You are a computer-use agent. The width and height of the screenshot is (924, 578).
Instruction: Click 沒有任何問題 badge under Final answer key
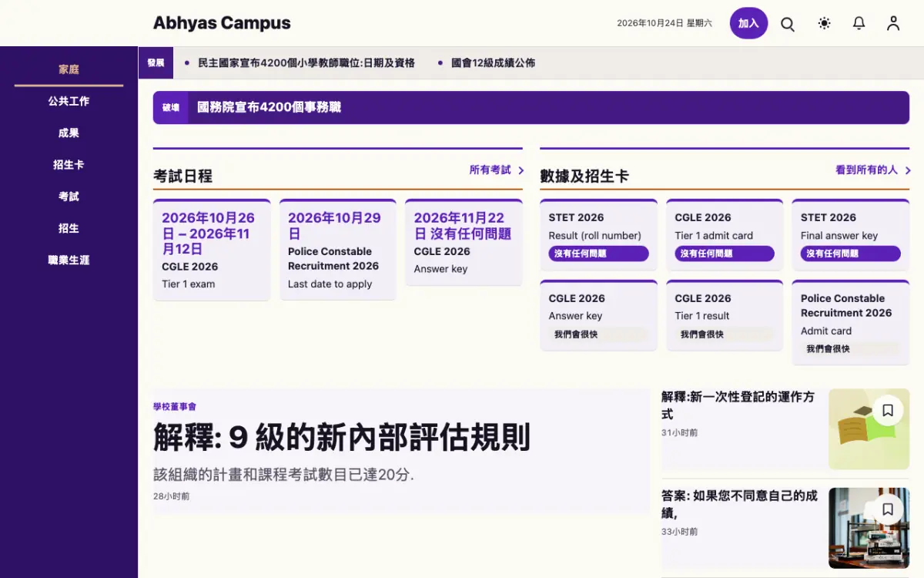click(850, 254)
